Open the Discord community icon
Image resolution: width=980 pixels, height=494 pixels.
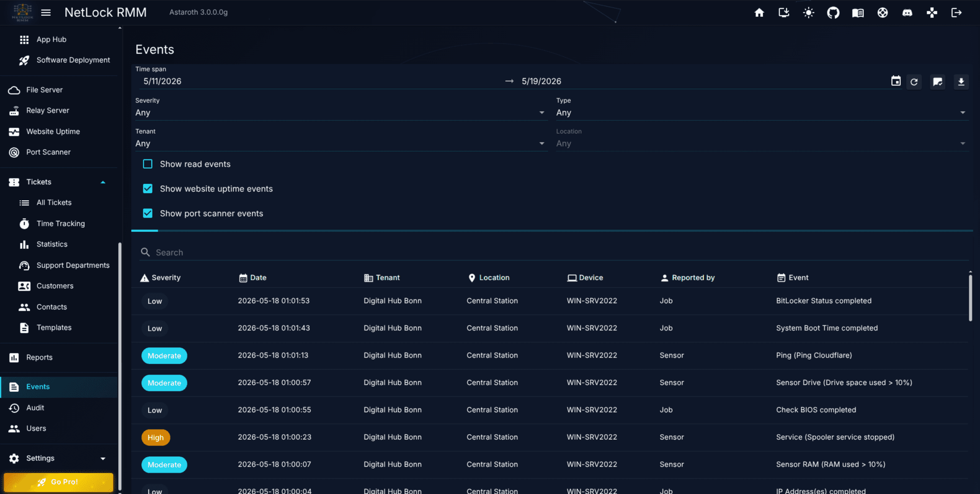908,13
